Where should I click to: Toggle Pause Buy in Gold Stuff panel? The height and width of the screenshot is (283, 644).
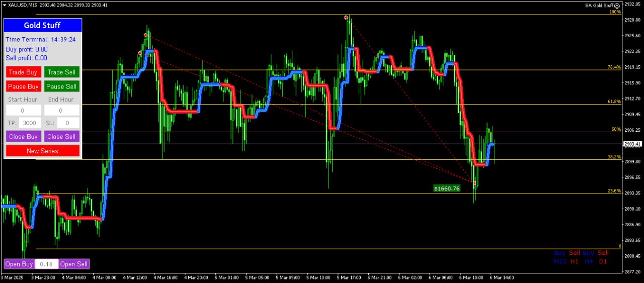pyautogui.click(x=23, y=86)
